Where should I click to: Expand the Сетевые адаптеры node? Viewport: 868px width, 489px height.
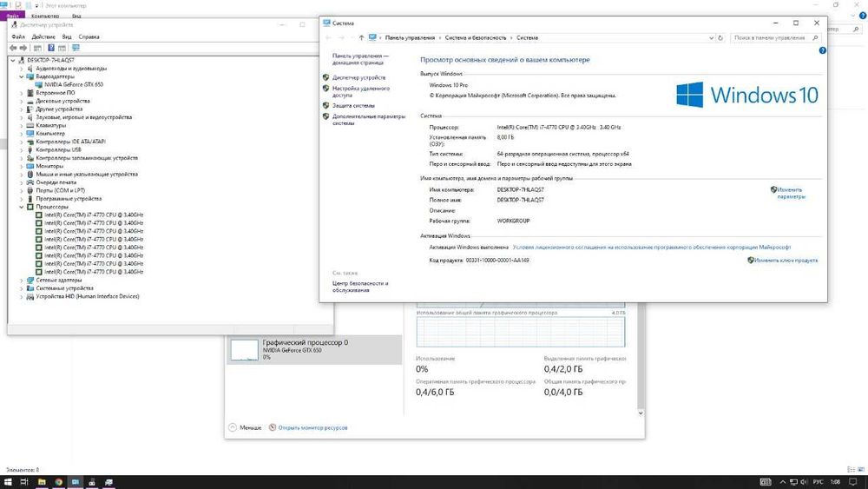(x=22, y=281)
